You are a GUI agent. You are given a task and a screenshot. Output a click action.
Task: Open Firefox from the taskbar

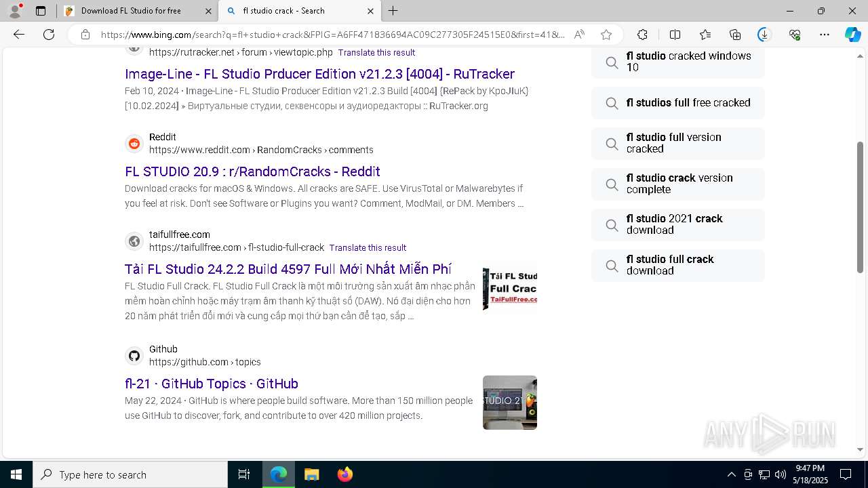tap(345, 474)
